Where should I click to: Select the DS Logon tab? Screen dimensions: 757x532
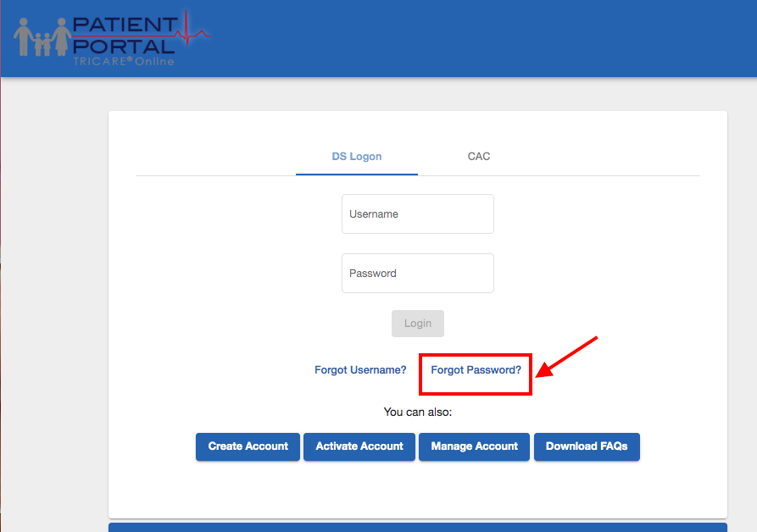[x=356, y=156]
